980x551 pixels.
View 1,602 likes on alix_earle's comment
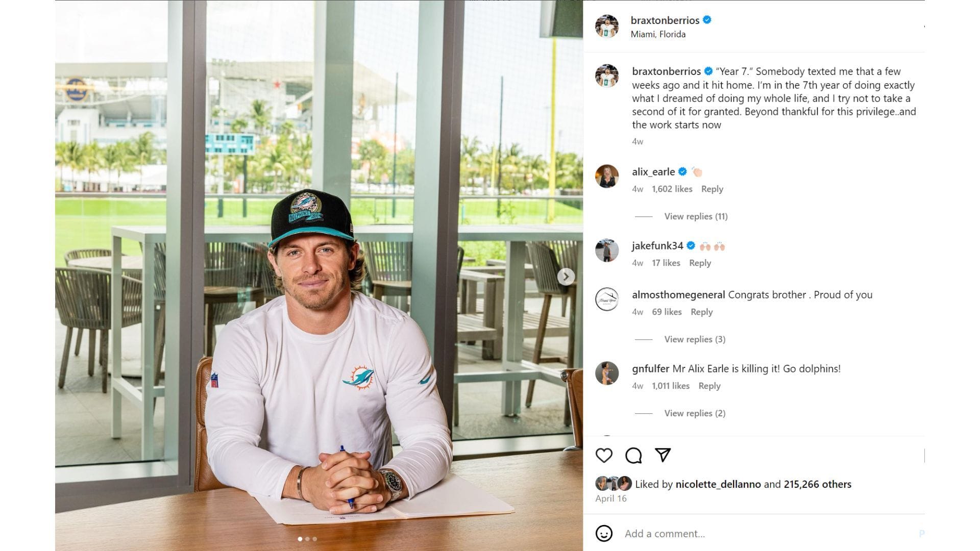point(672,189)
